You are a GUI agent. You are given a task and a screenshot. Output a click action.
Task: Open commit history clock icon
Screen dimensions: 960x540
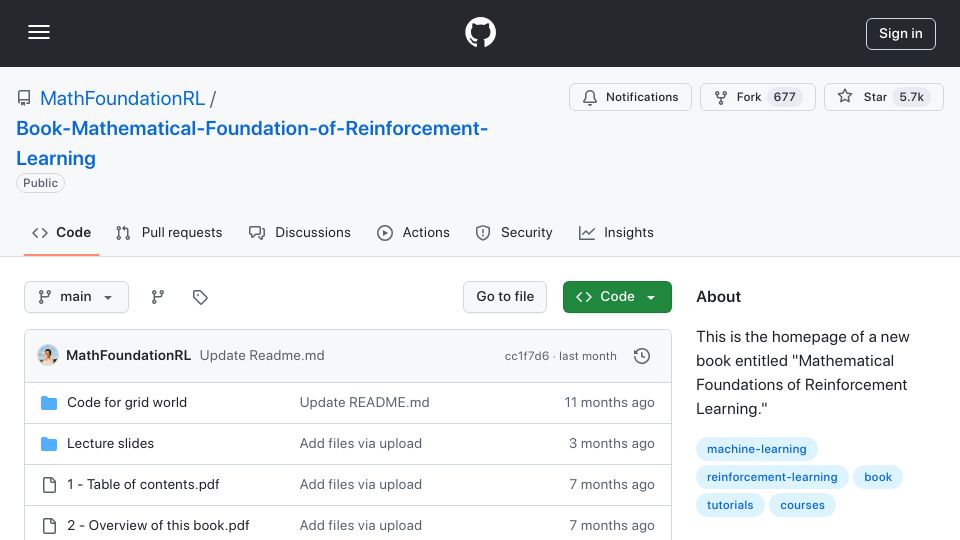tap(642, 356)
